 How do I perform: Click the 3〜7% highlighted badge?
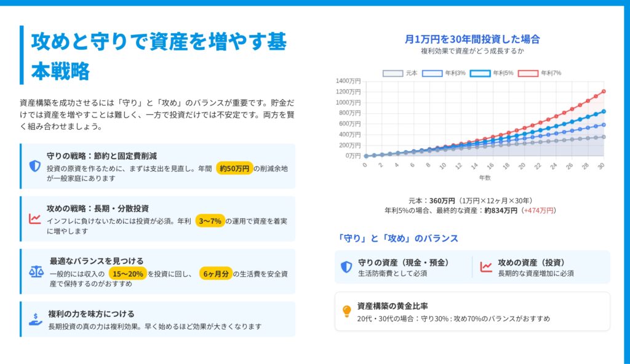click(209, 221)
